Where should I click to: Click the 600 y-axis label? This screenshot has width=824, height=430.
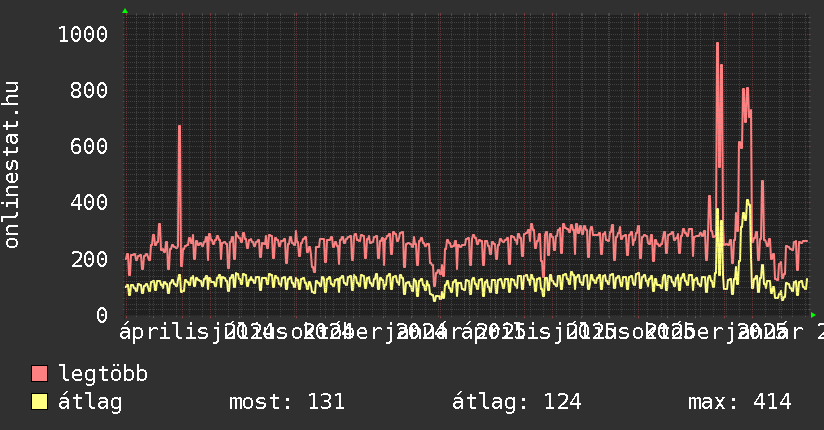(89, 147)
